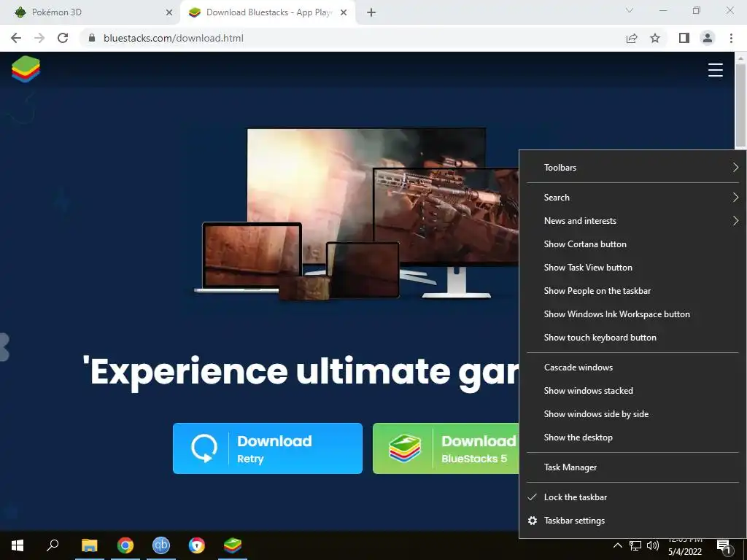Open Taskbar settings
Viewport: 747px width, 560px height.
(x=632, y=521)
